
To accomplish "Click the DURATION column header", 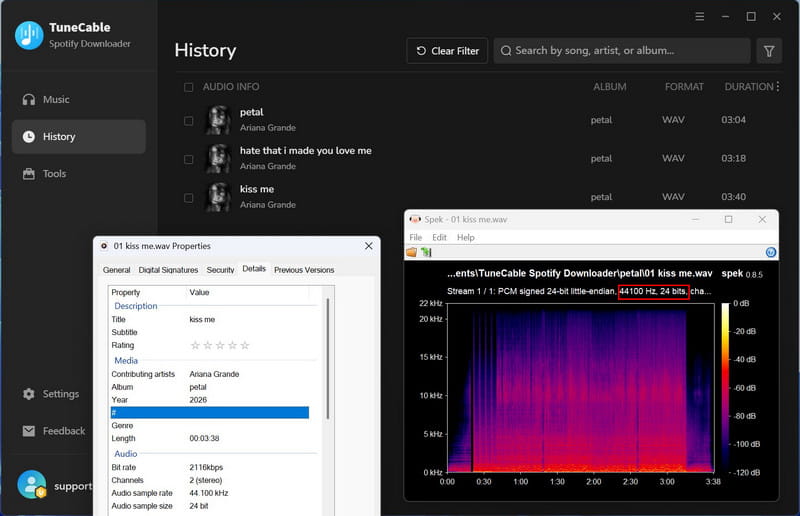I will pyautogui.click(x=749, y=87).
